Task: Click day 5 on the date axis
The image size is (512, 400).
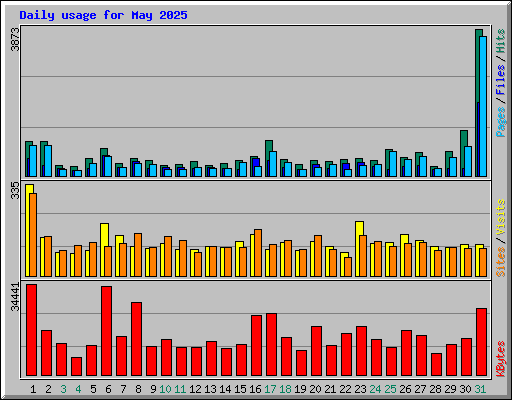Action: [x=93, y=389]
